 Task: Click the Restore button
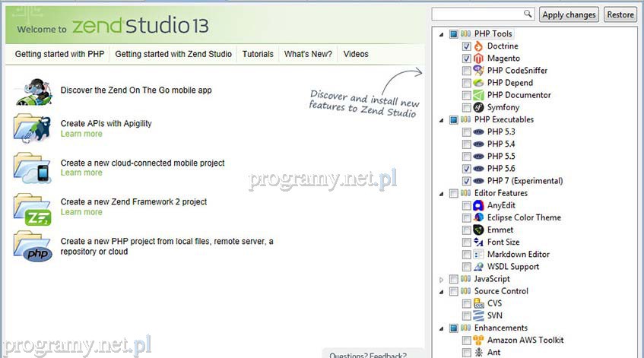(x=620, y=14)
